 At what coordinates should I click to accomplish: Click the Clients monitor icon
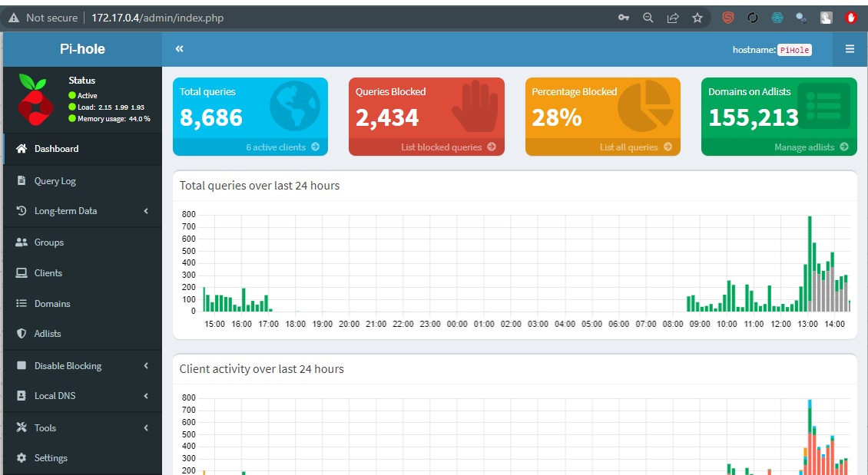coord(22,272)
